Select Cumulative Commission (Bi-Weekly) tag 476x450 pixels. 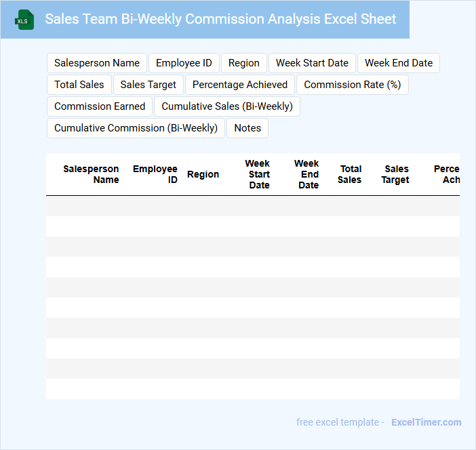tap(136, 128)
